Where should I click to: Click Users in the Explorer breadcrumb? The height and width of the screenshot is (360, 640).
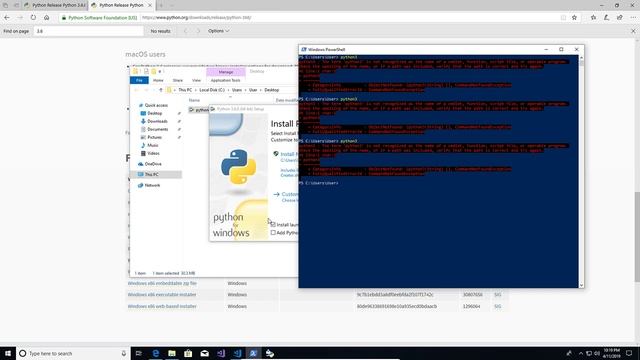pos(237,90)
